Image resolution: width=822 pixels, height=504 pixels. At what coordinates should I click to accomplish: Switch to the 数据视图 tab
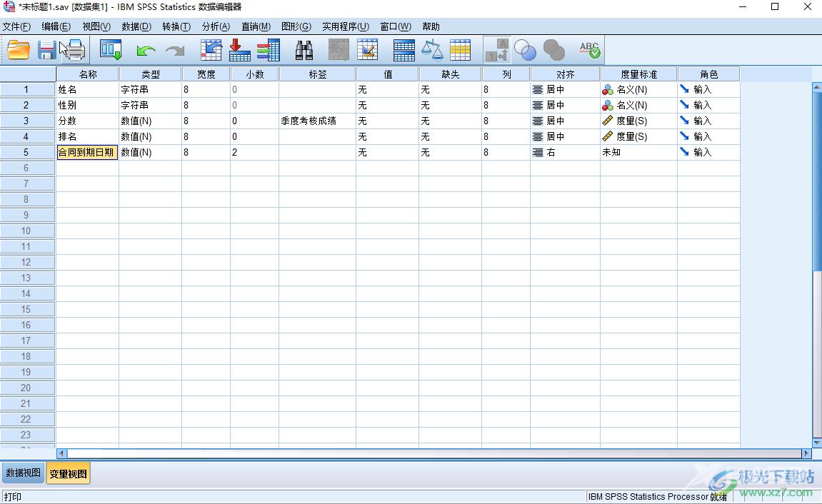tap(23, 473)
